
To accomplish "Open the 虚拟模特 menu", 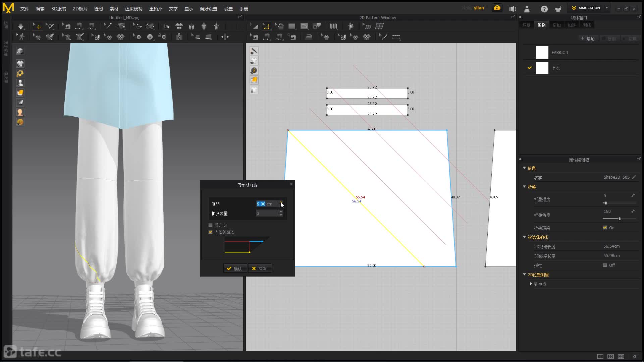I will click(134, 9).
